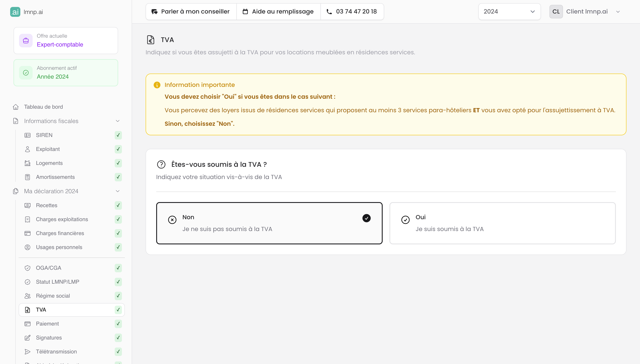The height and width of the screenshot is (364, 640).
Task: Click Parler à mon conseiller button
Action: pyautogui.click(x=191, y=11)
